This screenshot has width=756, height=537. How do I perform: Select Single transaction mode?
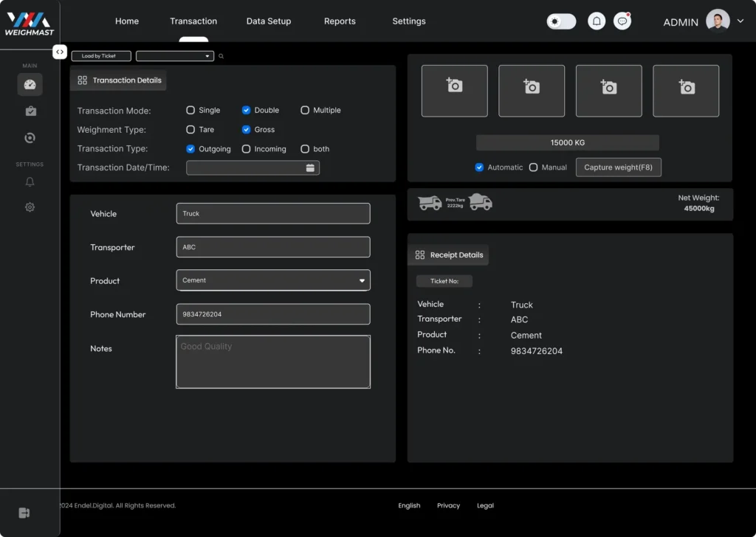[190, 111]
